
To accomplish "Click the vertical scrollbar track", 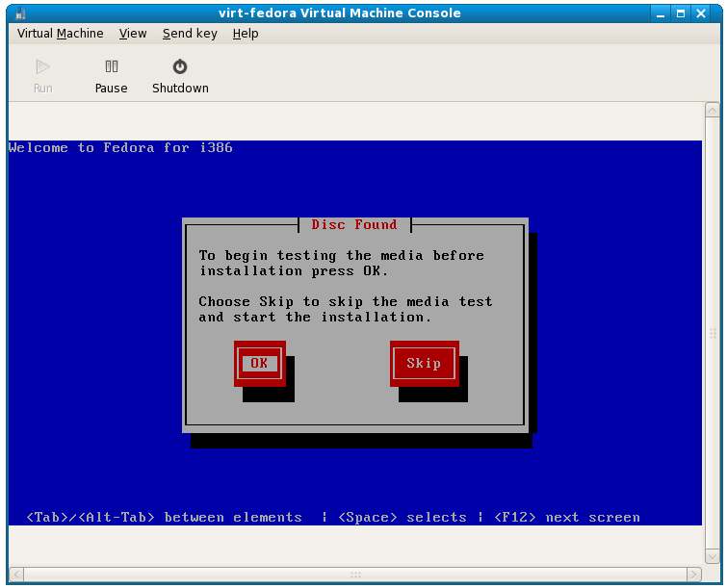I will click(713, 333).
